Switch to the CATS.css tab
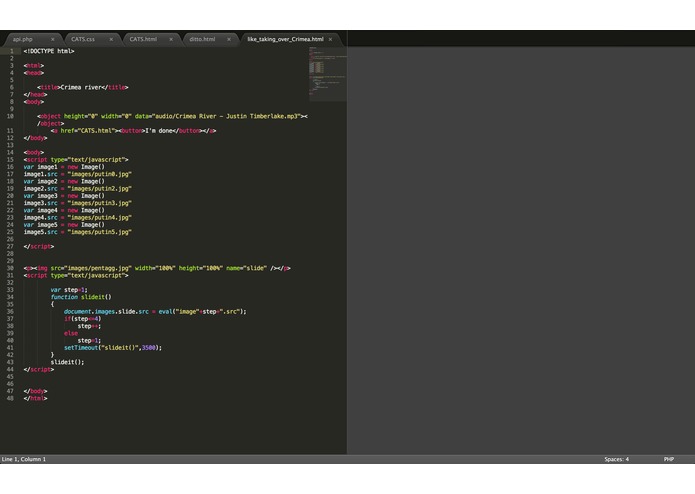The image size is (695, 494). coord(83,39)
